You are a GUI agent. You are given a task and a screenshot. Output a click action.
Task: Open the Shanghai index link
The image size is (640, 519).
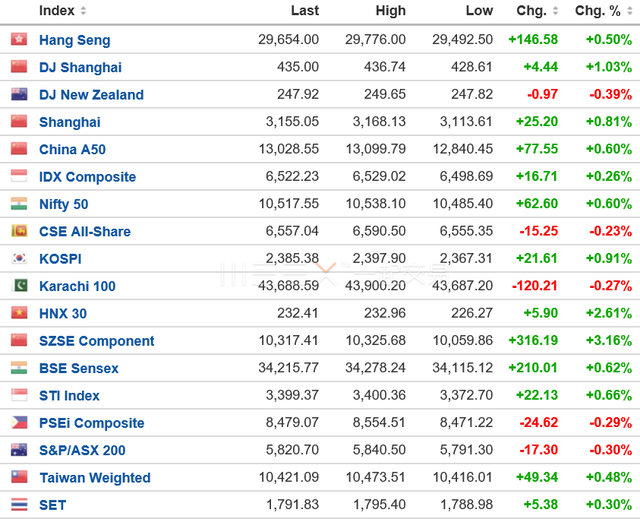tap(70, 122)
